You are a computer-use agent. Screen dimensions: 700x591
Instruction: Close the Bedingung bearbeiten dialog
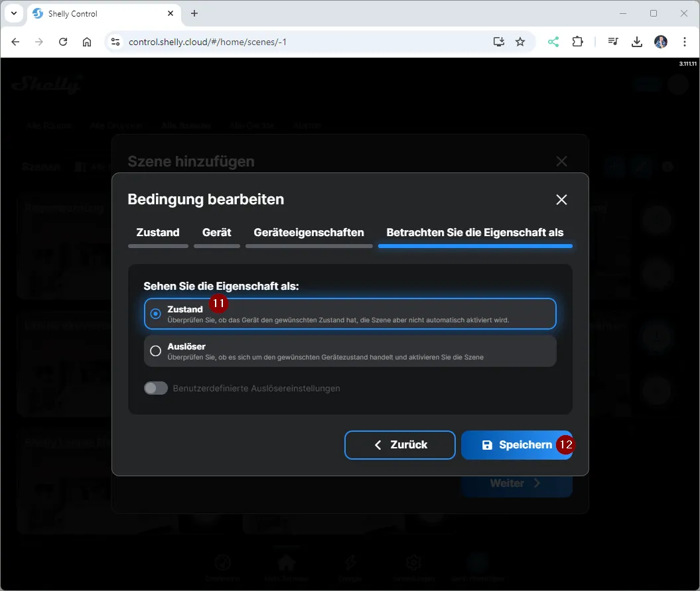(561, 200)
